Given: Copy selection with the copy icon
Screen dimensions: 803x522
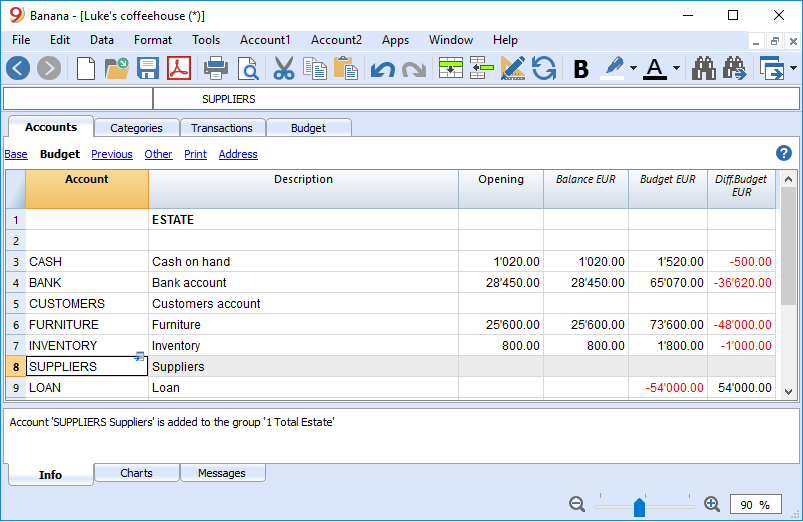Looking at the screenshot, I should click(x=315, y=68).
